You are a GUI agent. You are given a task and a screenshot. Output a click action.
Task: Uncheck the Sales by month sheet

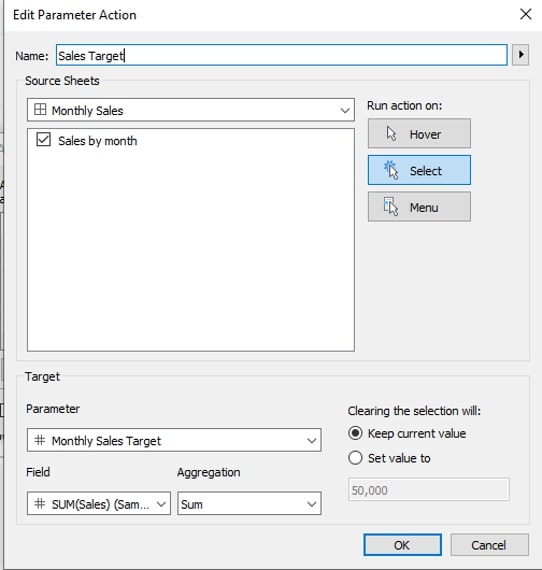coord(43,140)
